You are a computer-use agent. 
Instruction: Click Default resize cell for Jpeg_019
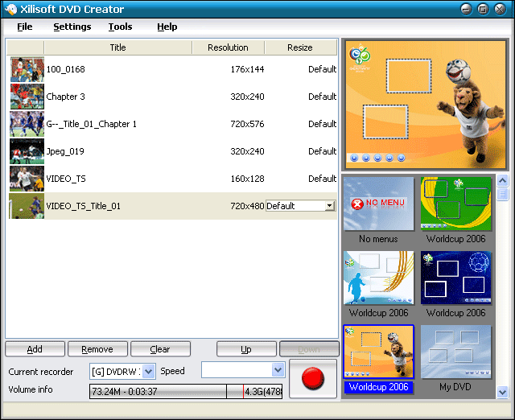point(322,151)
